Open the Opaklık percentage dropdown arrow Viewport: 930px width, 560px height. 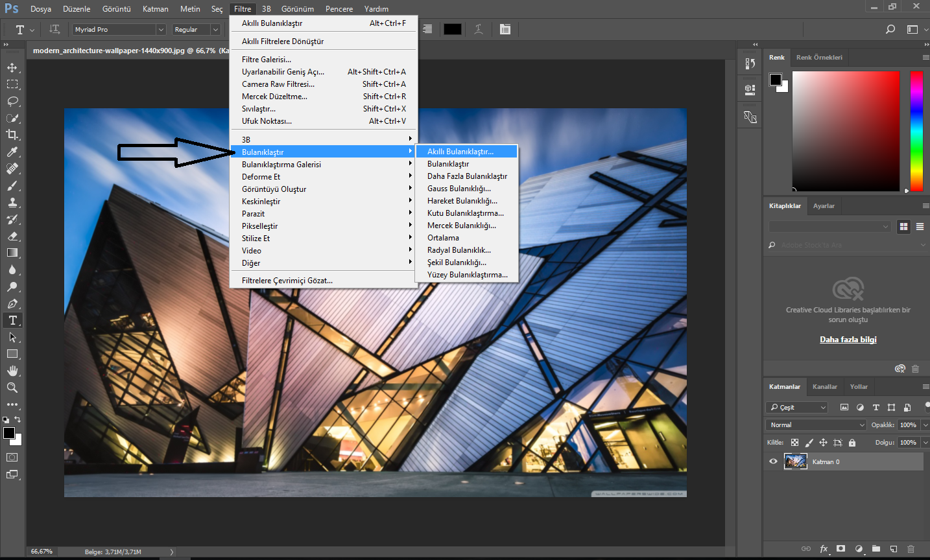[x=925, y=425]
